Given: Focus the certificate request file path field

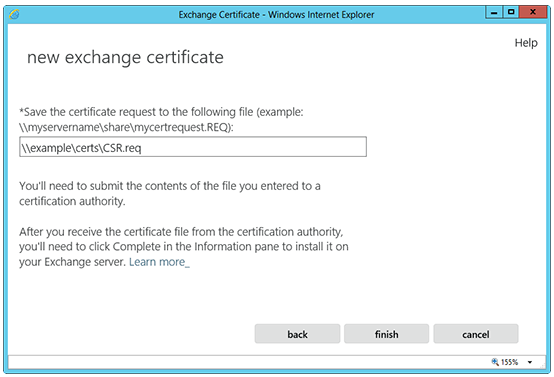Looking at the screenshot, I should tap(193, 147).
